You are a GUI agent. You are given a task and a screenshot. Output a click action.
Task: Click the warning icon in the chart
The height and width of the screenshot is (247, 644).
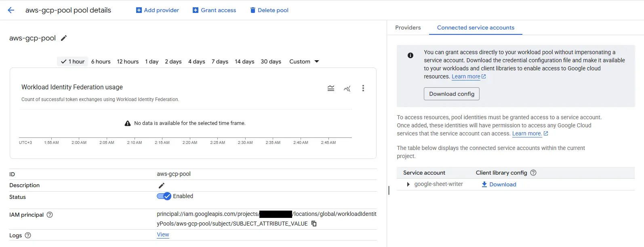[128, 123]
